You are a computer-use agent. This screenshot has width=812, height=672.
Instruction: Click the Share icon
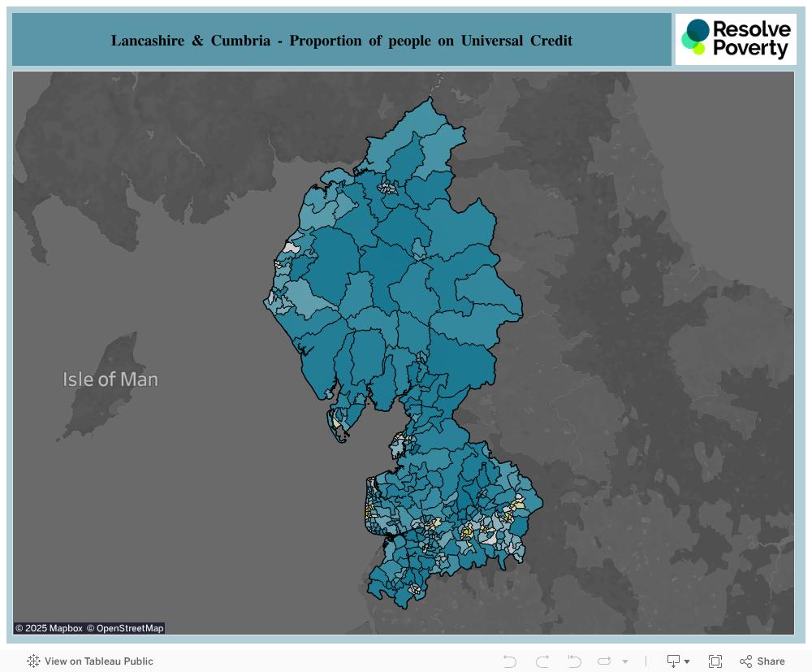[745, 661]
